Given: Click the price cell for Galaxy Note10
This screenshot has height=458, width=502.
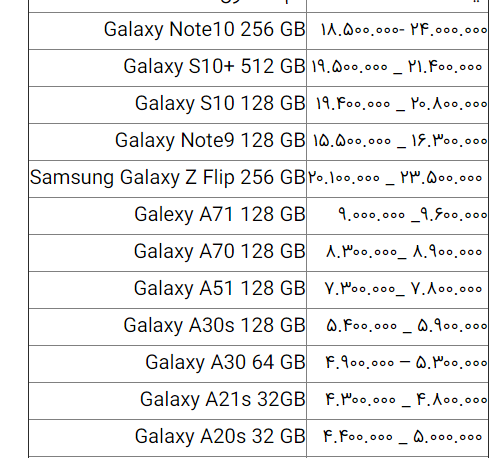Looking at the screenshot, I should [397, 31].
